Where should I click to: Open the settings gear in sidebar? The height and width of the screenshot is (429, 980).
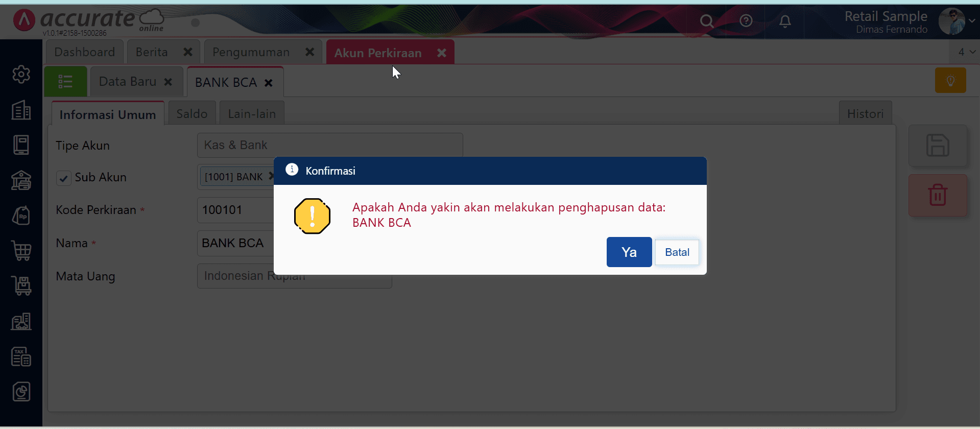[21, 75]
